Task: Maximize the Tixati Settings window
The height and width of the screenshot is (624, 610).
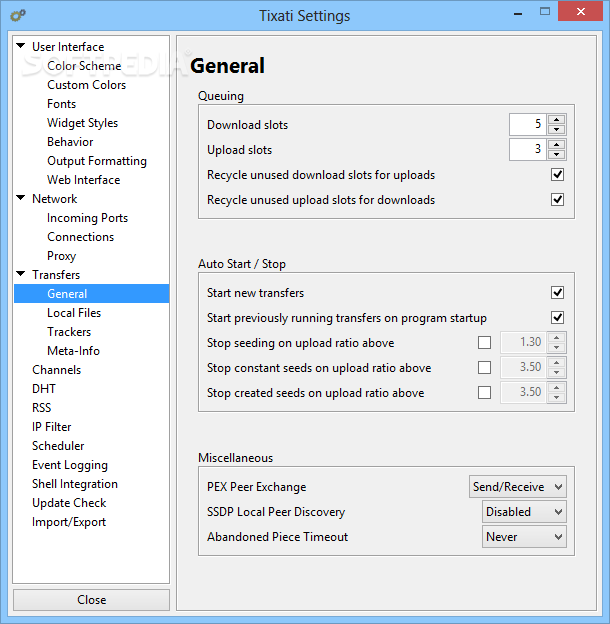Action: click(545, 12)
